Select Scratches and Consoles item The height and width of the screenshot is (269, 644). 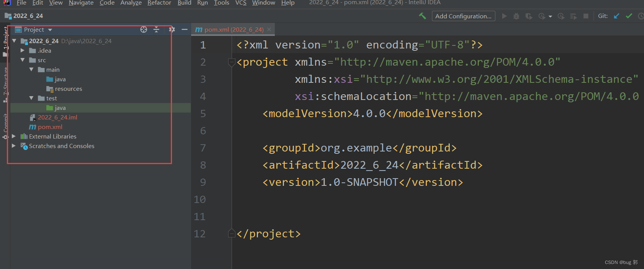tap(57, 146)
